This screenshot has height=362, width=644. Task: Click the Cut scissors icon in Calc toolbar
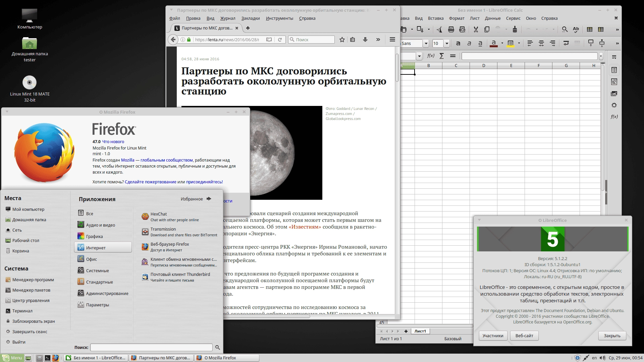click(x=476, y=29)
